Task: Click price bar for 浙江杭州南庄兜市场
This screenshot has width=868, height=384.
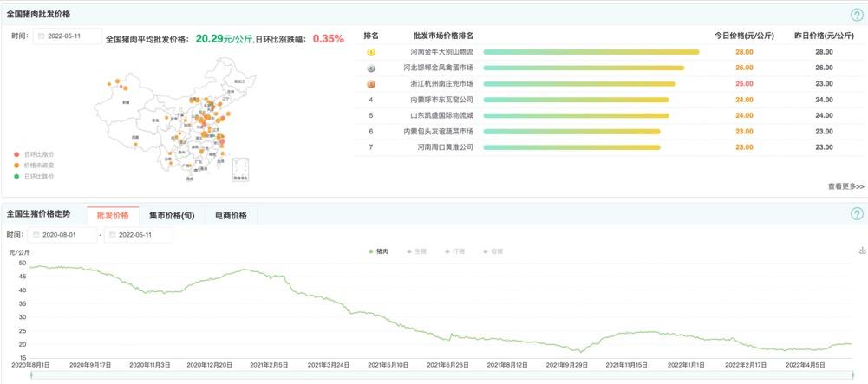Action: pyautogui.click(x=579, y=84)
